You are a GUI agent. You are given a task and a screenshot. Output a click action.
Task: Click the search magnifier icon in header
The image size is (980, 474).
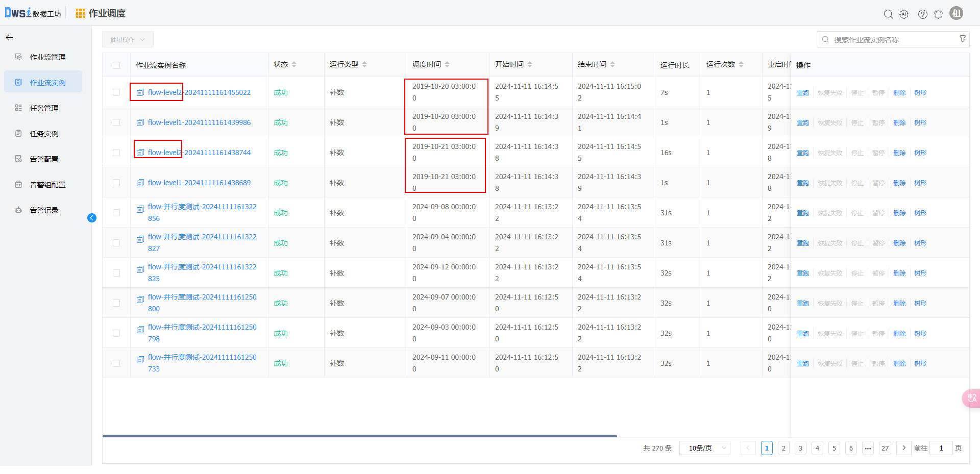888,14
